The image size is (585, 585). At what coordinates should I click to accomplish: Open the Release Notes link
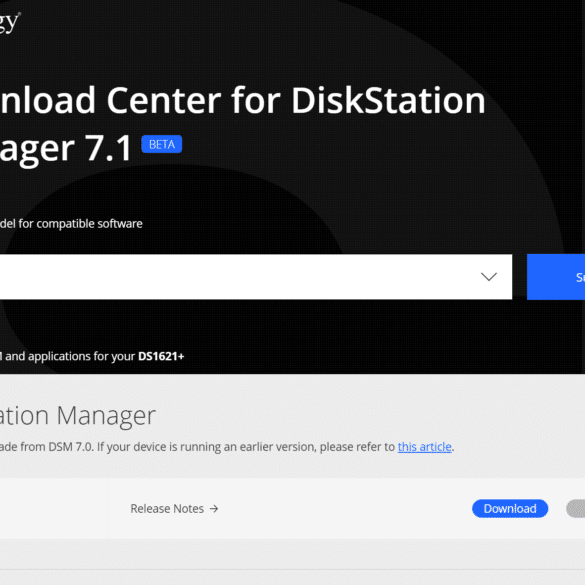[x=174, y=509]
